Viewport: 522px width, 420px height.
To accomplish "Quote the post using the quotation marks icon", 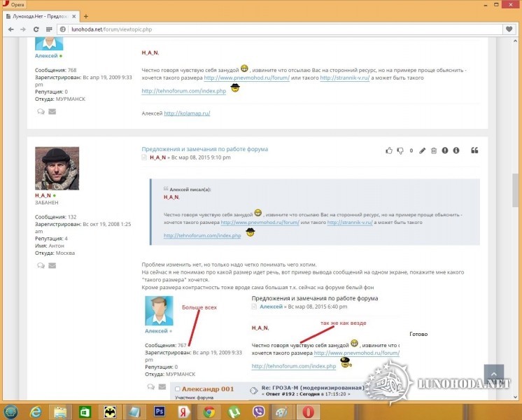I will point(474,150).
